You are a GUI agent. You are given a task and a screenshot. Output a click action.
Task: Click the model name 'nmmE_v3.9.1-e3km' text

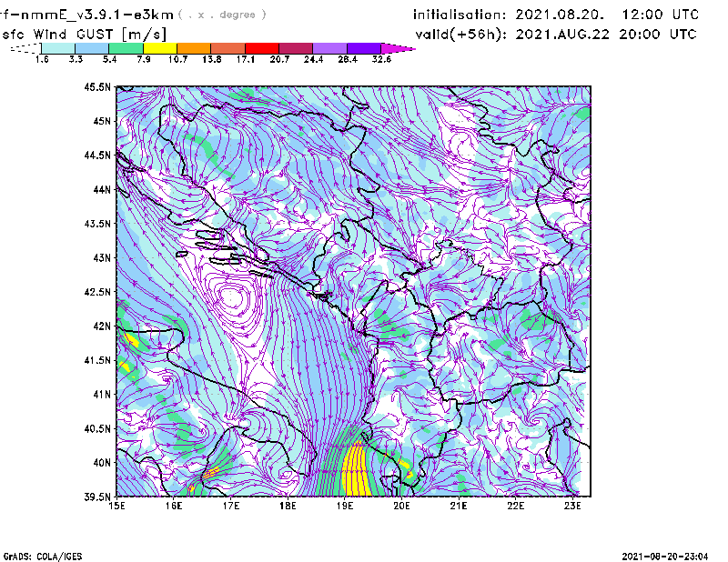97,15
